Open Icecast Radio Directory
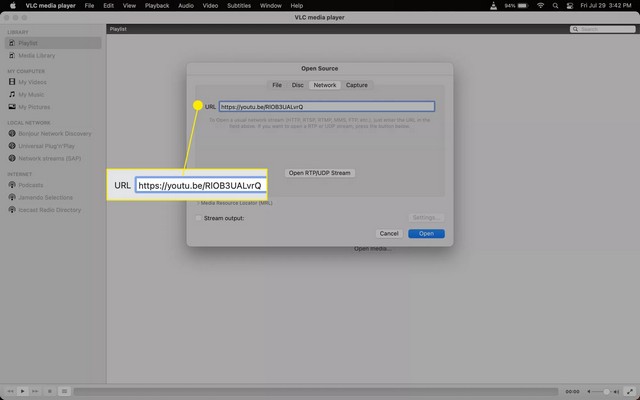Image resolution: width=640 pixels, height=400 pixels. click(50, 210)
